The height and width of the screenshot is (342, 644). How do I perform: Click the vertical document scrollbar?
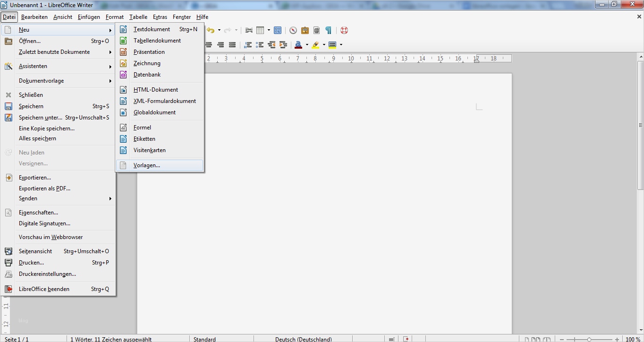tap(640, 125)
